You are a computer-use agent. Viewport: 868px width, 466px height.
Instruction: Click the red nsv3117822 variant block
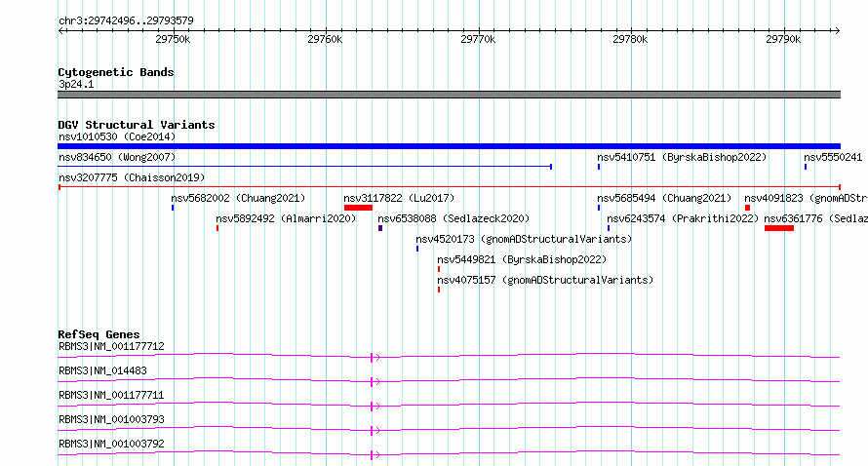(358, 208)
